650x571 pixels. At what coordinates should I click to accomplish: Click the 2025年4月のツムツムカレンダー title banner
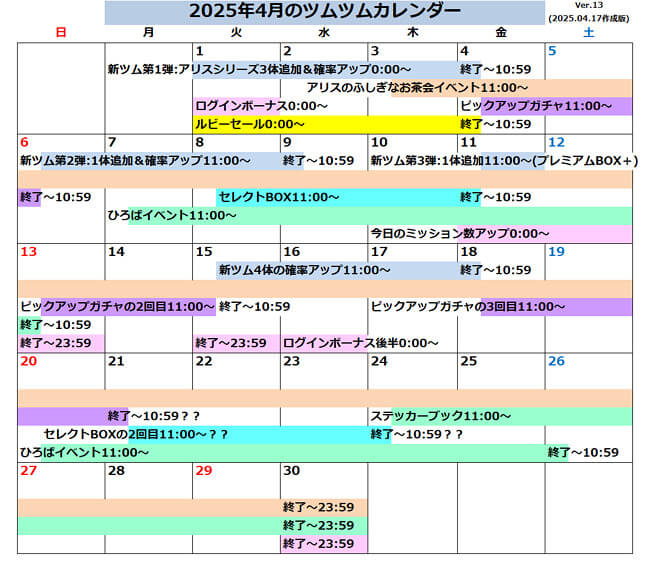tap(325, 12)
